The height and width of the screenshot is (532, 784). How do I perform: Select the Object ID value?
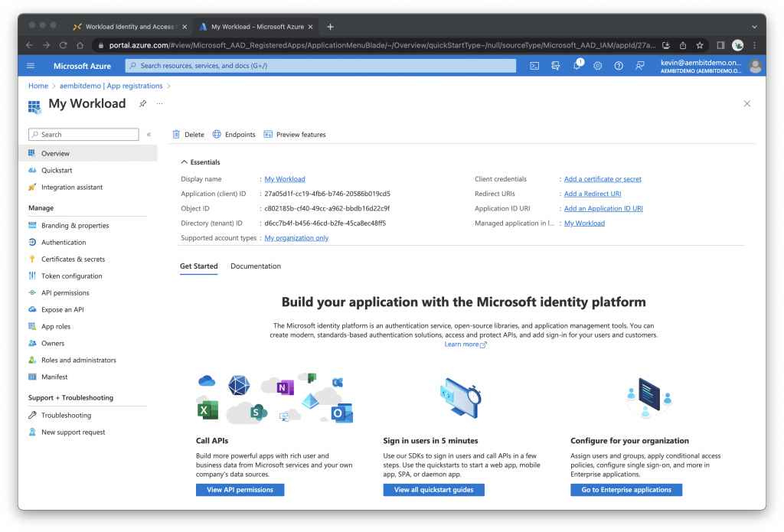coord(327,208)
